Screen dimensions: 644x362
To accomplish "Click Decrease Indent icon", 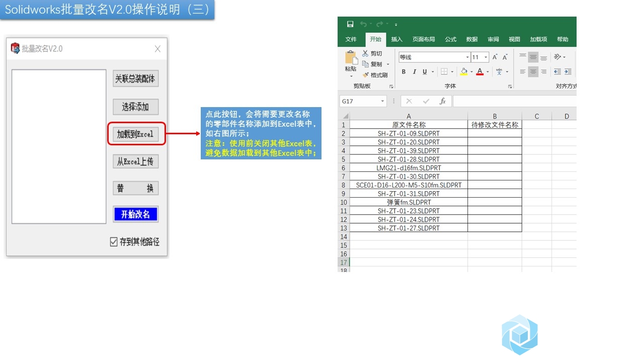I will [557, 72].
